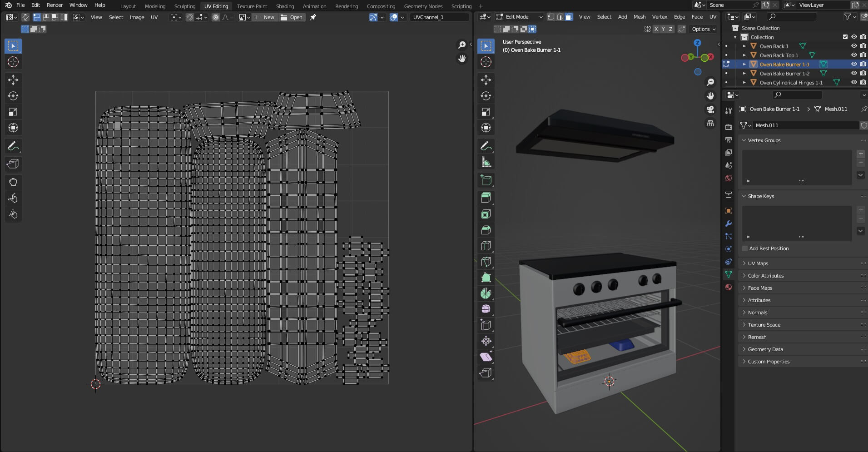Toggle proportional editing in UV editor
The image size is (868, 452).
(x=216, y=17)
